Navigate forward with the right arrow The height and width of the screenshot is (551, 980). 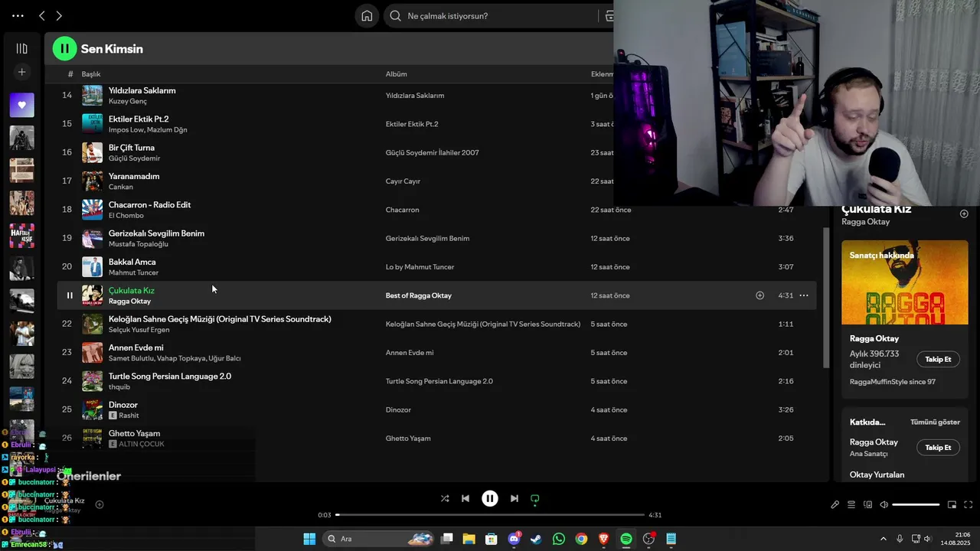point(59,16)
